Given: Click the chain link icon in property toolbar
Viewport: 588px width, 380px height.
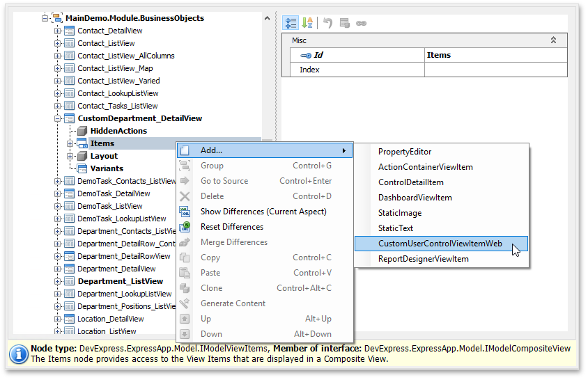Looking at the screenshot, I should click(361, 23).
